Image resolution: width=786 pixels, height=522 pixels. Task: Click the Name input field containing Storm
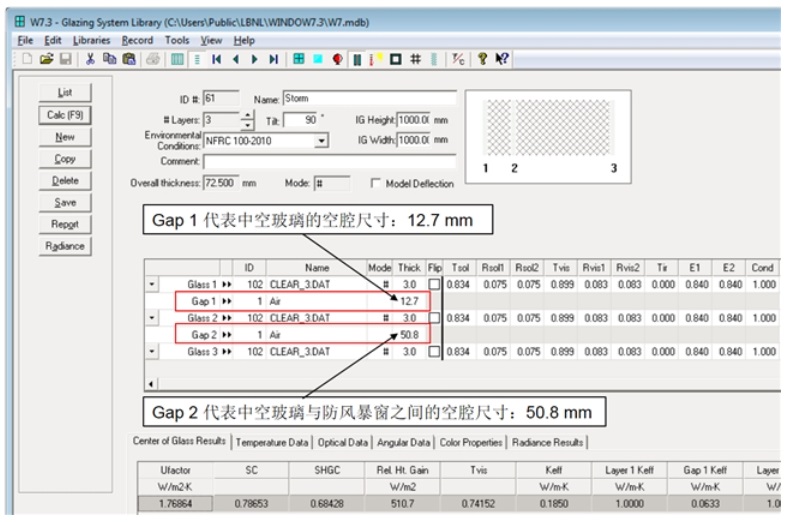click(368, 99)
